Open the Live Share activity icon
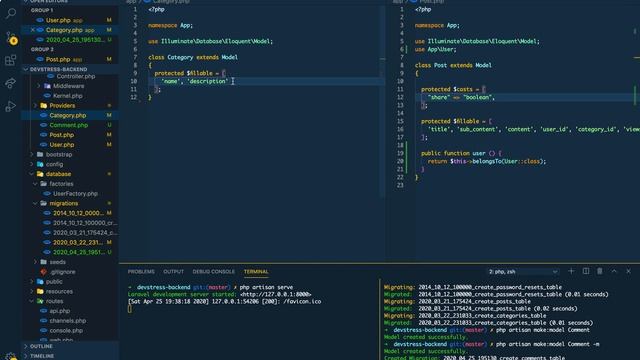 click(x=11, y=83)
